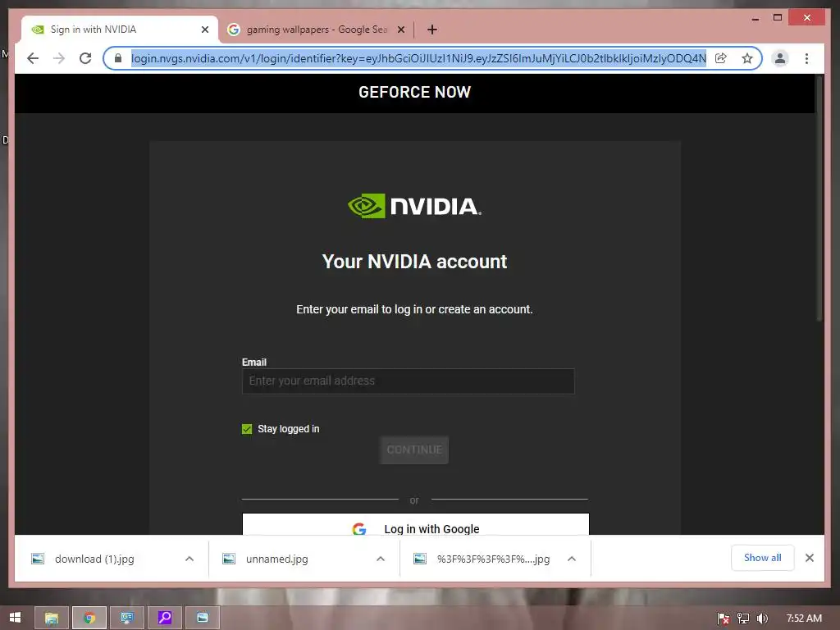This screenshot has width=840, height=630.
Task: Click the browser forward arrow
Action: pos(59,58)
